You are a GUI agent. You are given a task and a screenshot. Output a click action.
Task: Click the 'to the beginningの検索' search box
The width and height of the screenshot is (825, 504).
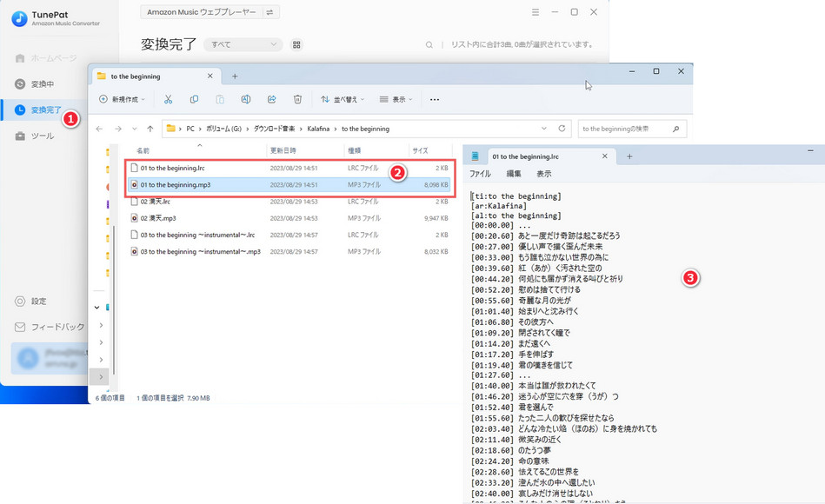pyautogui.click(x=632, y=129)
